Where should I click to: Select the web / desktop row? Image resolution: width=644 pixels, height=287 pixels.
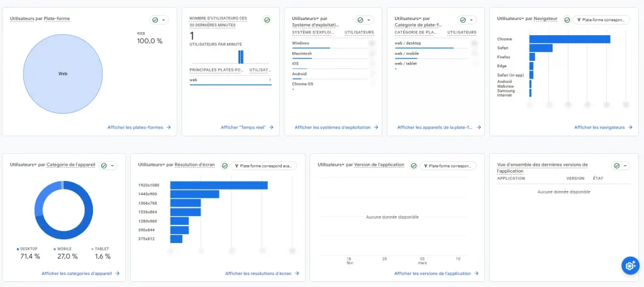click(x=436, y=43)
